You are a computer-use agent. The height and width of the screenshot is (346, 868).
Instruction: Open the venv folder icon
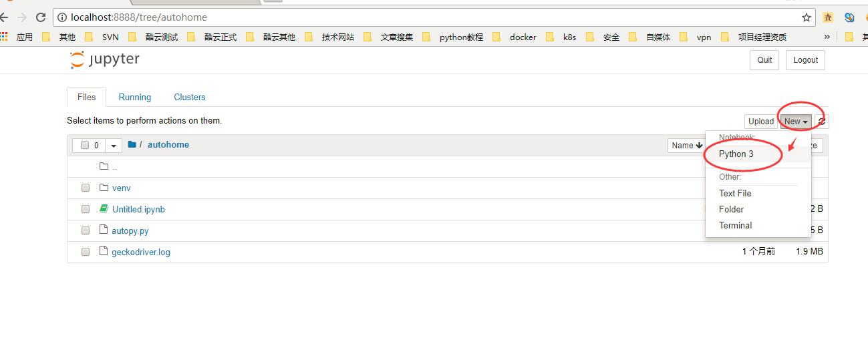click(104, 188)
